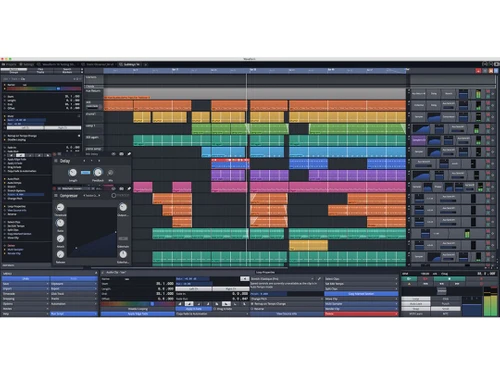Click the Delay Length knob
Image resolution: width=500 pixels, height=375 pixels.
pos(73,172)
